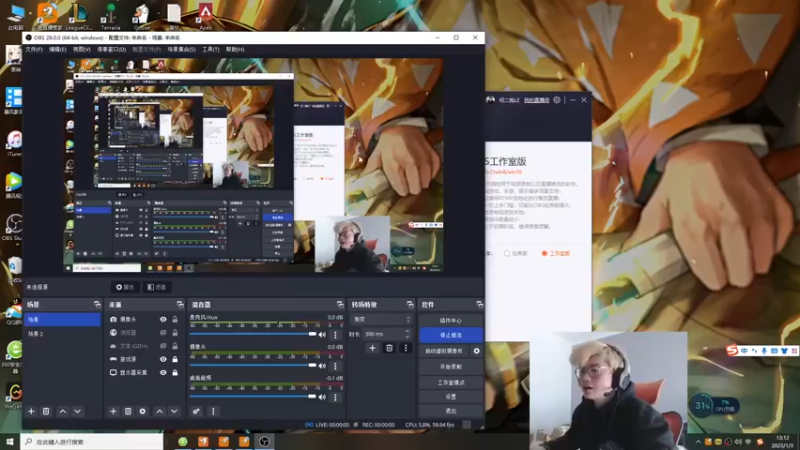Open desktop audio channel three-dot options
800x450 pixels.
(x=335, y=397)
